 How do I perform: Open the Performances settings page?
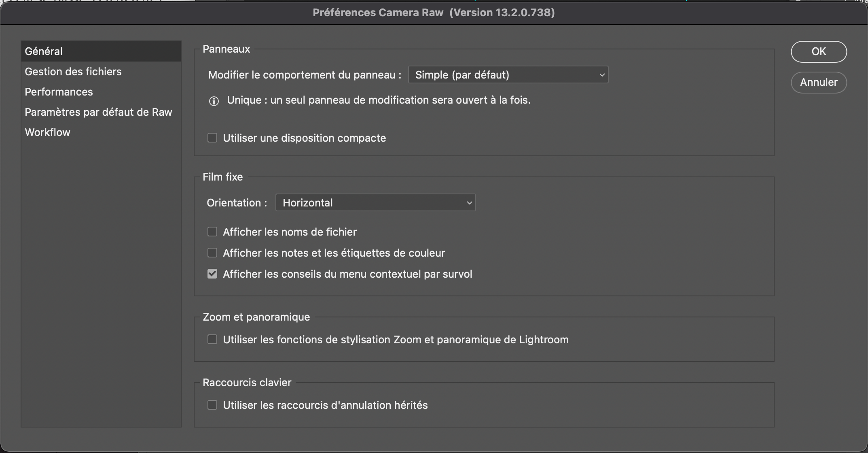(x=59, y=91)
